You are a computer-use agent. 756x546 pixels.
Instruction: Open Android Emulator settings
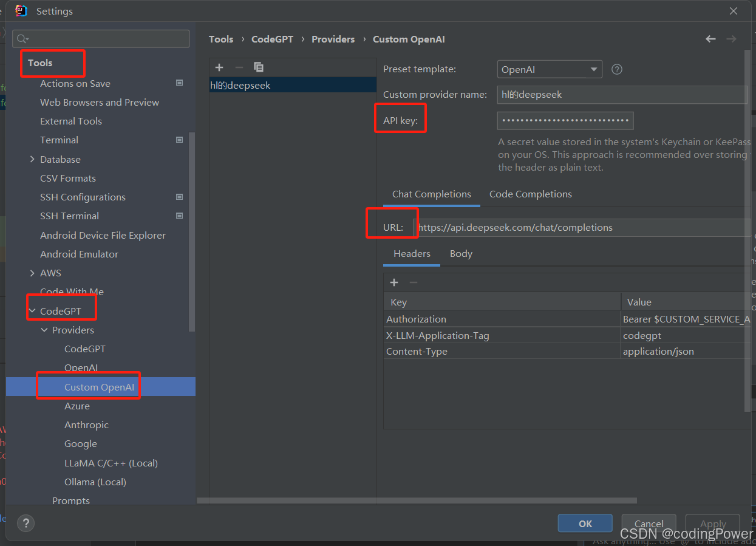[79, 254]
